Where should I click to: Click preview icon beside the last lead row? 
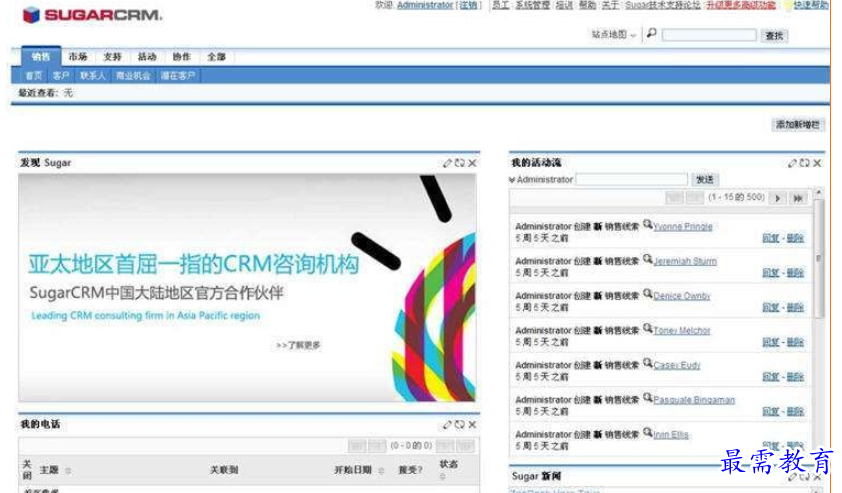[x=648, y=432]
